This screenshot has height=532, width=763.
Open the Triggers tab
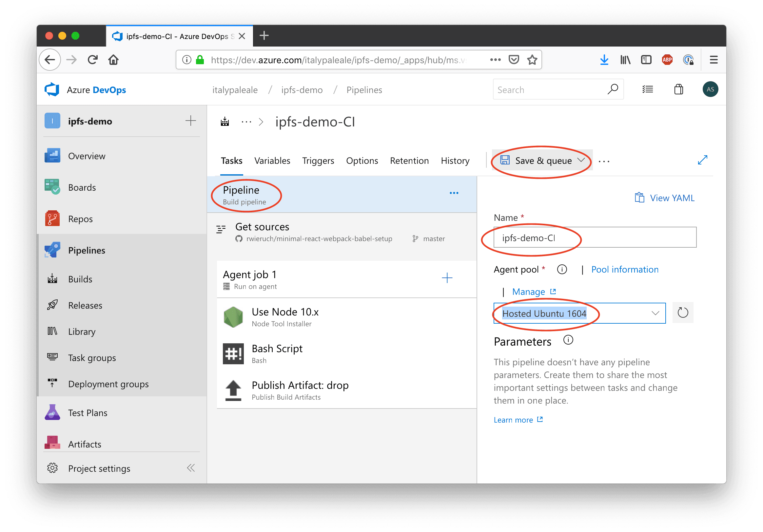[318, 161]
